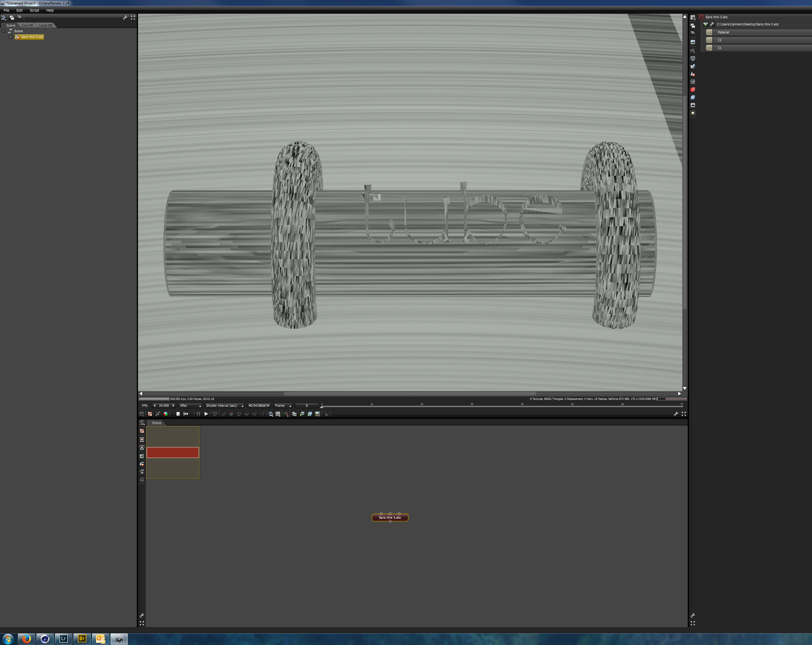Screen dimensions: 812x645
Task: Click the Sans titre 5.abc graph node
Action: 390,517
